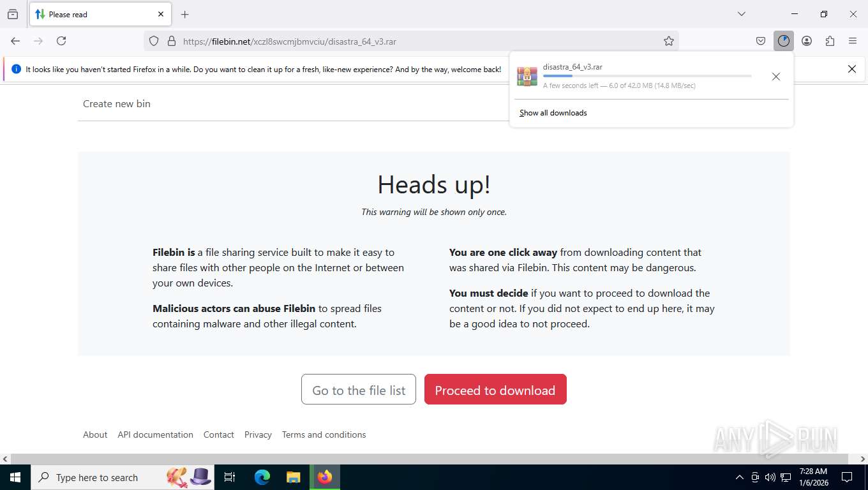Open Firefox application hamburger menu
Screen dimensions: 868x490
(853, 41)
